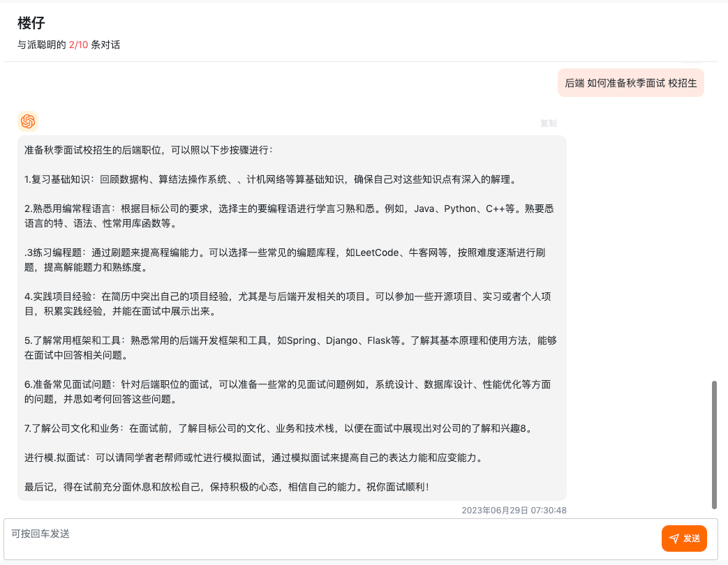Click the timestamp 2023年06月29日 07:30:48
728x565 pixels.
(514, 511)
